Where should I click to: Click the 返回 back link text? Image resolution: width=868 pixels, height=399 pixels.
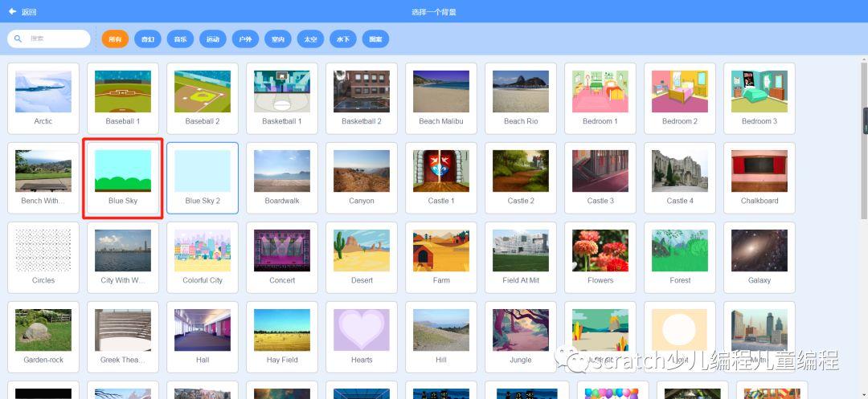[29, 11]
